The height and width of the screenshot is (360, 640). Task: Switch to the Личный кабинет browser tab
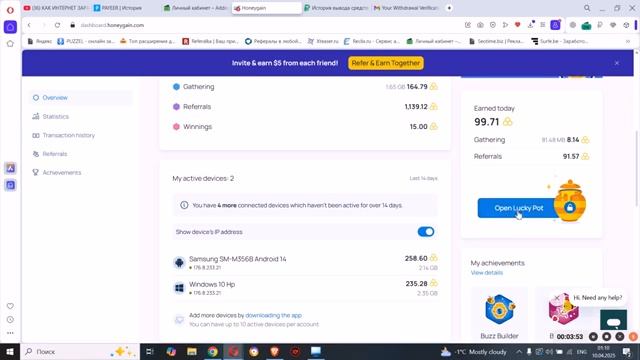(196, 8)
